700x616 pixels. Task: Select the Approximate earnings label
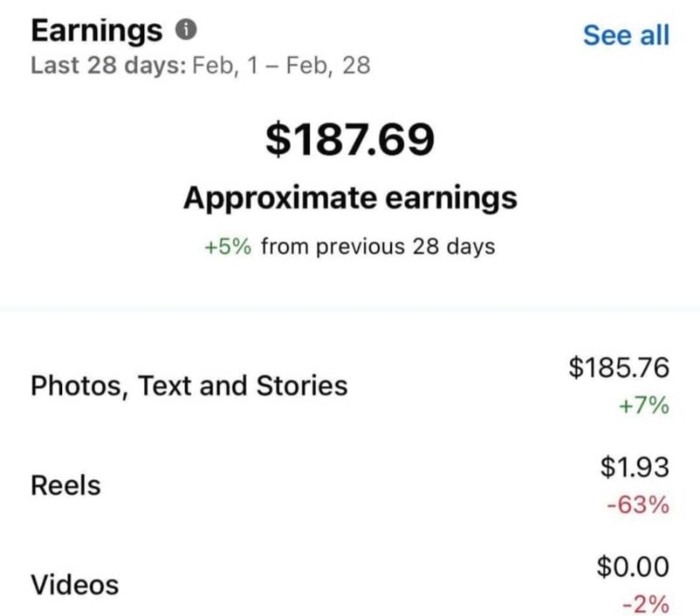pos(350,198)
